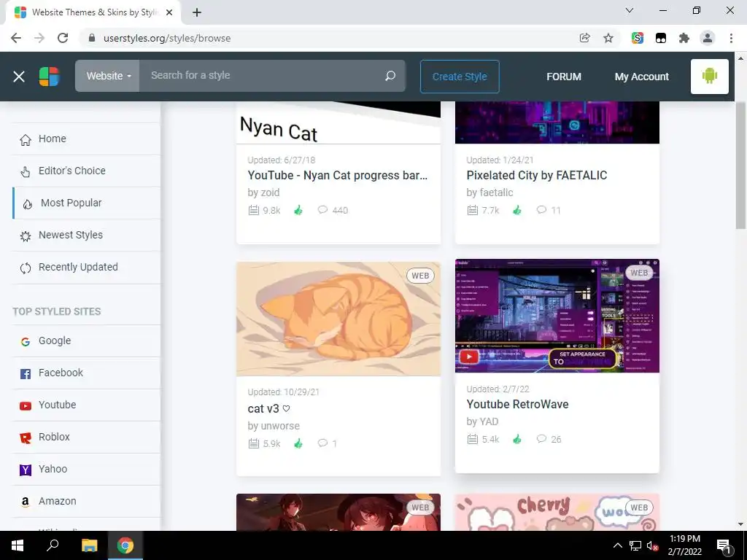Viewport: 747px width, 560px height.
Task: Click the Newest Styles badge icon
Action: pos(26,236)
